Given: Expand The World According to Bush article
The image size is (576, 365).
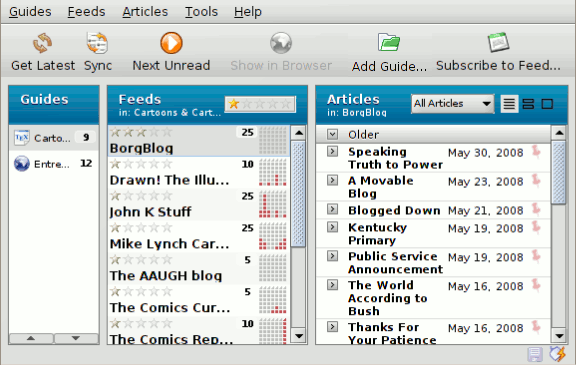Looking at the screenshot, I should click(x=332, y=285).
